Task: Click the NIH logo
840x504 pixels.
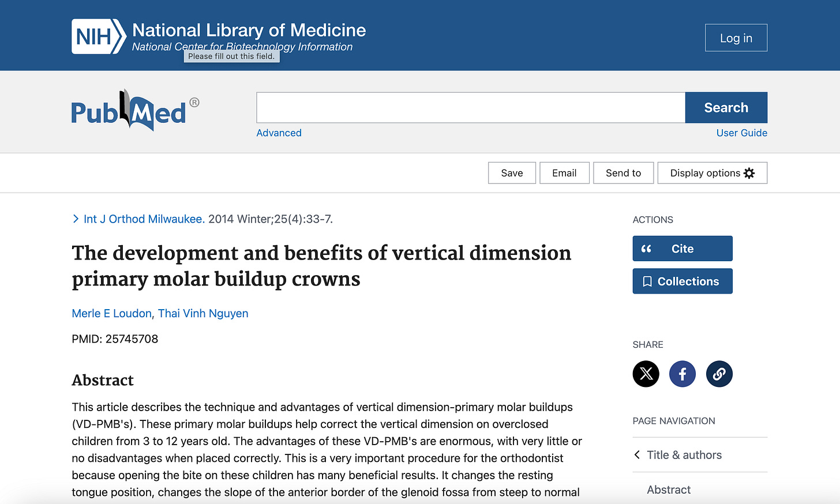Action: (x=99, y=36)
